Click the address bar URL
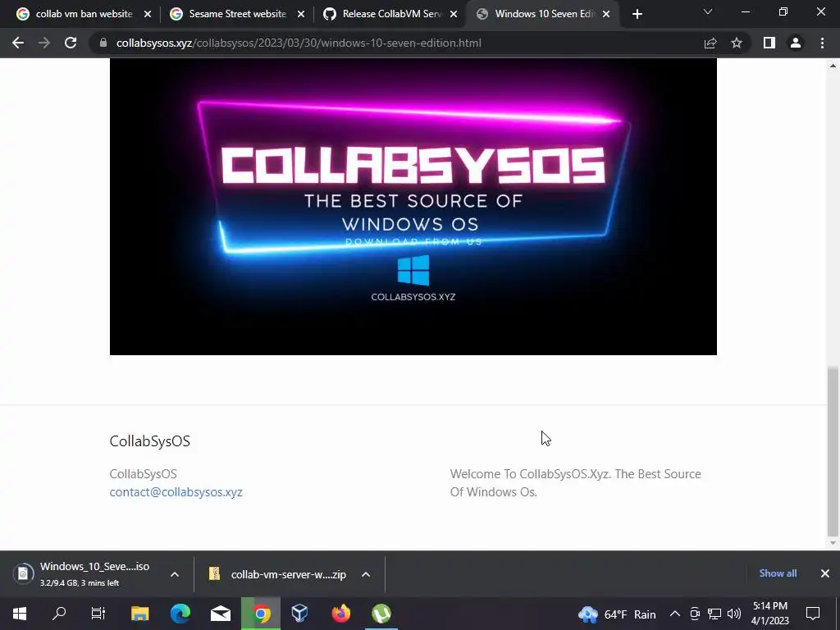The image size is (840, 630). tap(299, 43)
